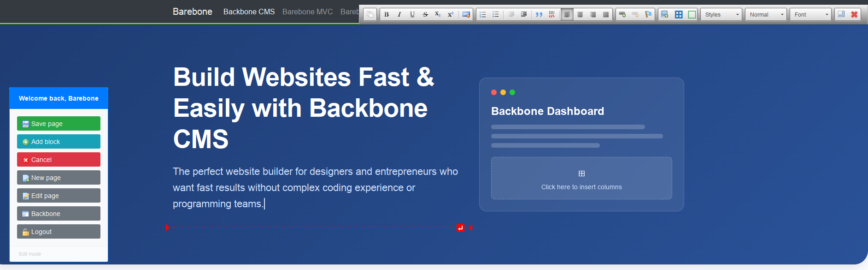Click the Cancel button
This screenshot has width=868, height=270.
pyautogui.click(x=59, y=160)
